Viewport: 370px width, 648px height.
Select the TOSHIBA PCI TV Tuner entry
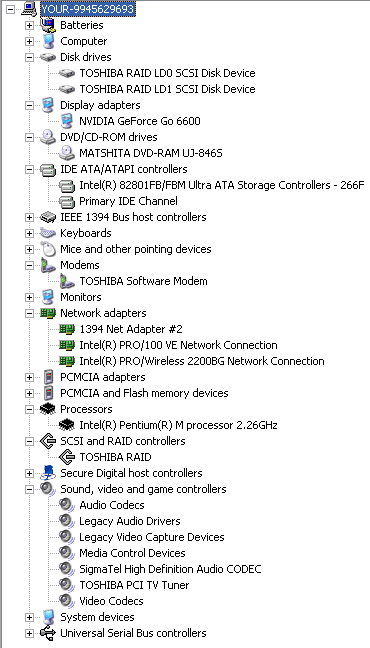[134, 585]
